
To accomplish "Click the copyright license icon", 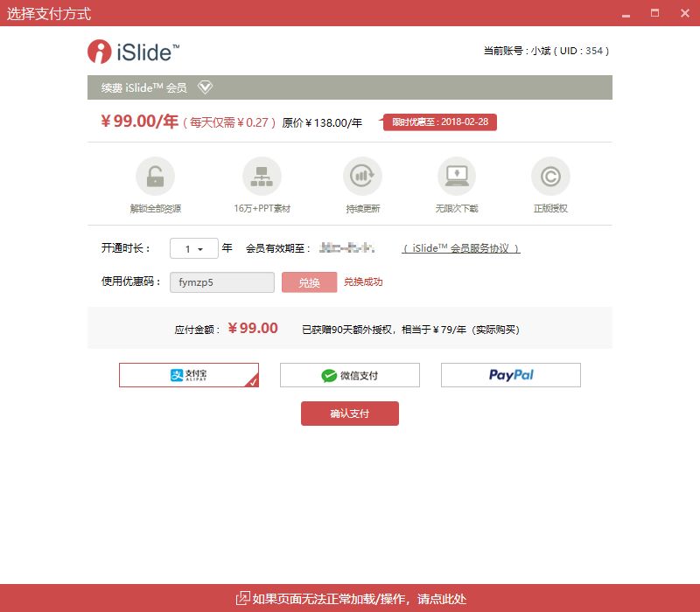I will tap(551, 177).
